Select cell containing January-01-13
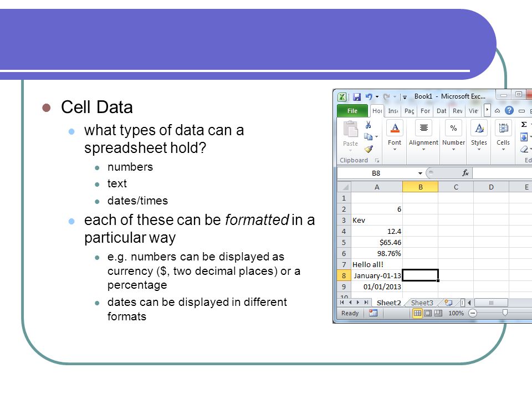532x399 pixels. point(377,275)
